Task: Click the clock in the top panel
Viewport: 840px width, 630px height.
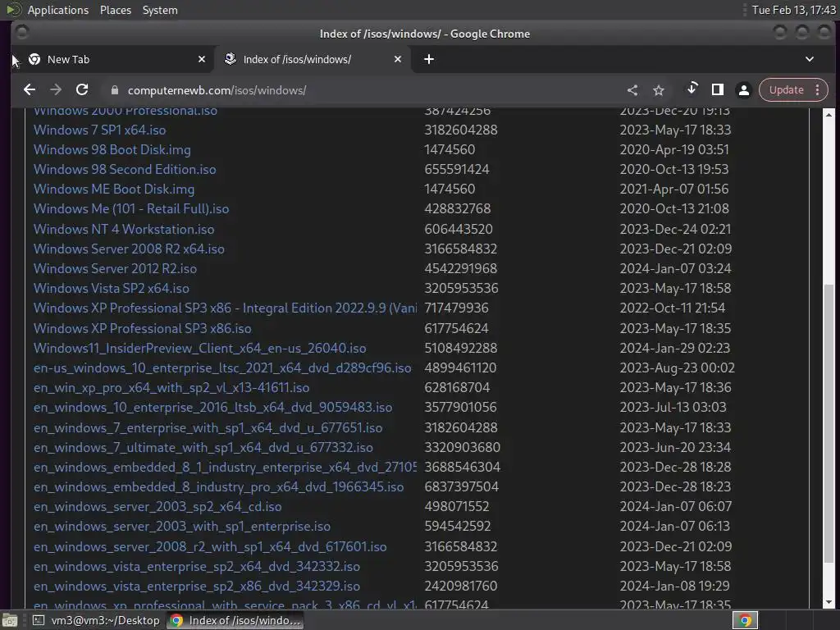Action: [793, 10]
